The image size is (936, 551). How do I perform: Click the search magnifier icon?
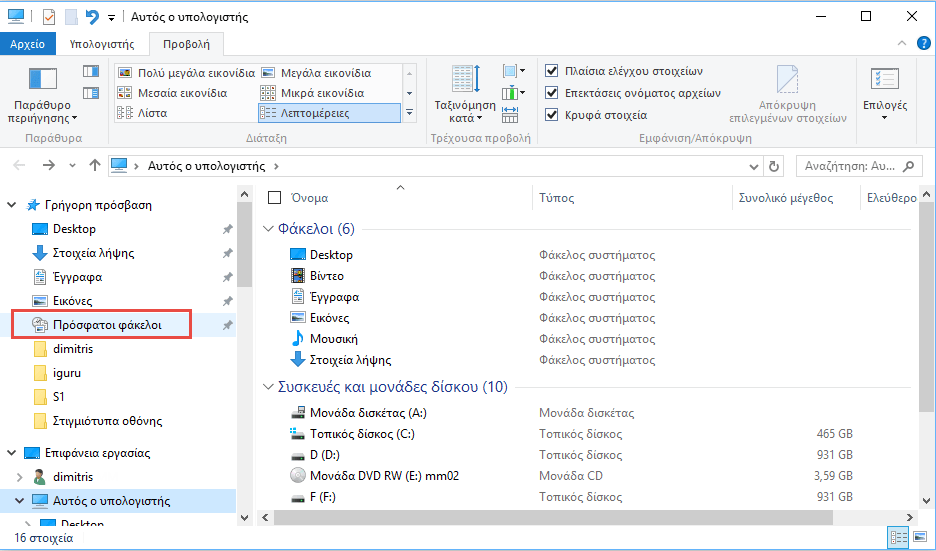[x=909, y=167]
